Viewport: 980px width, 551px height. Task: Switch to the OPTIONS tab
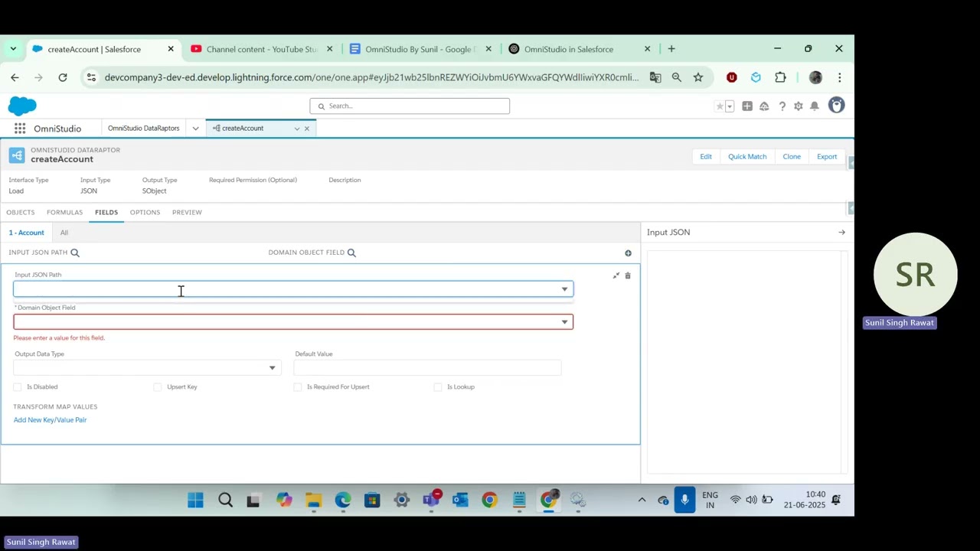click(x=145, y=212)
